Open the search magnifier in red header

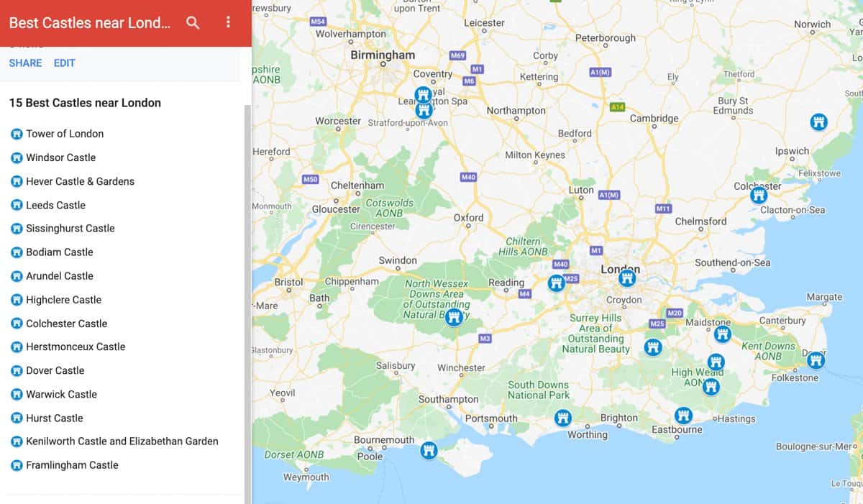point(193,22)
